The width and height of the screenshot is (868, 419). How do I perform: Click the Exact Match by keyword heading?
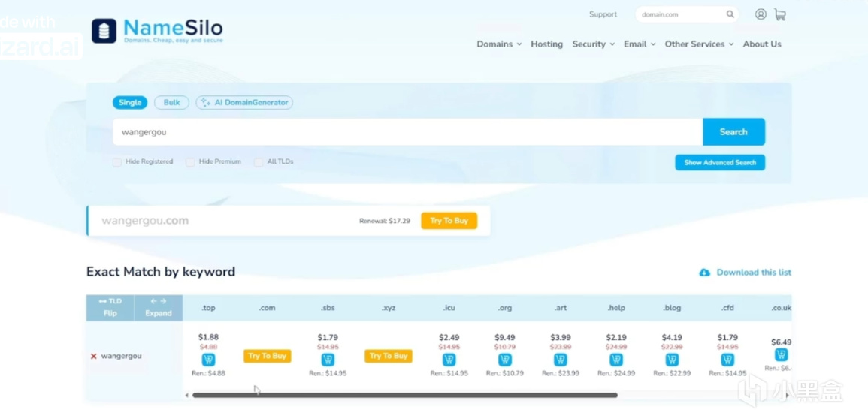[x=161, y=272]
